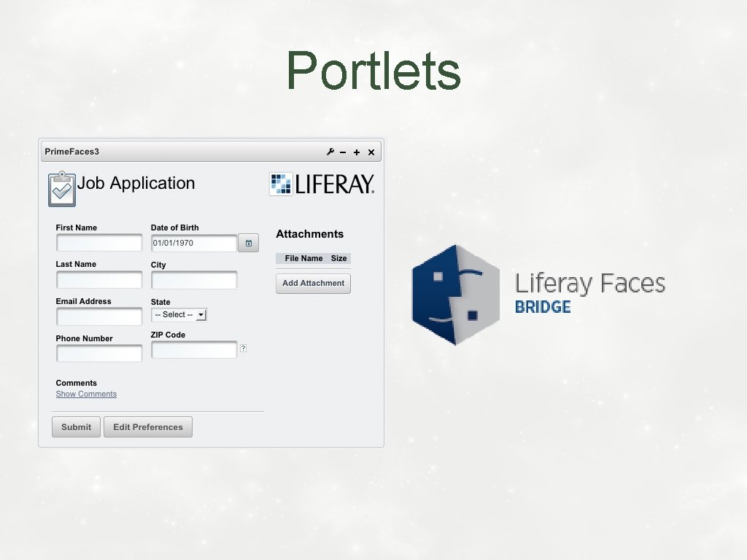Image resolution: width=747 pixels, height=560 pixels.
Task: Click the Job Application clipboard icon
Action: (x=62, y=189)
